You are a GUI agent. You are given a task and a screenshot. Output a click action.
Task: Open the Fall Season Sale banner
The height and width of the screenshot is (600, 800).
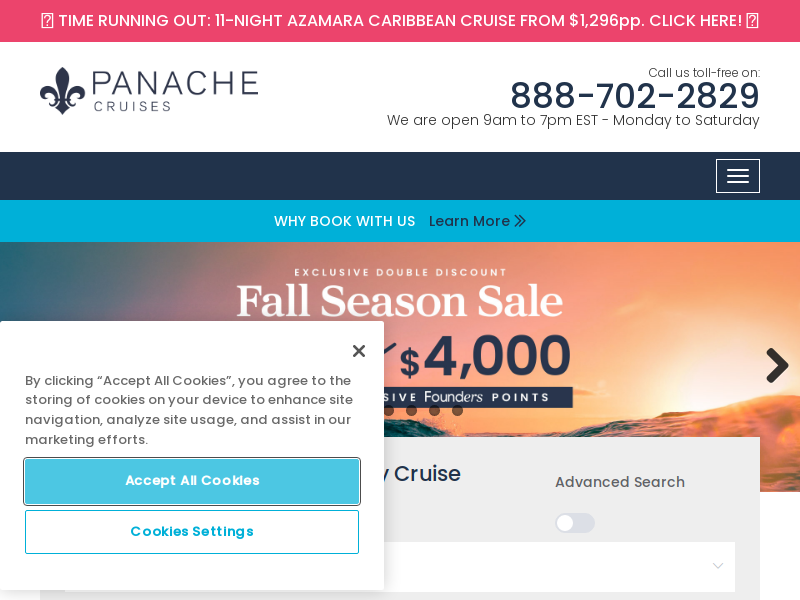[399, 301]
